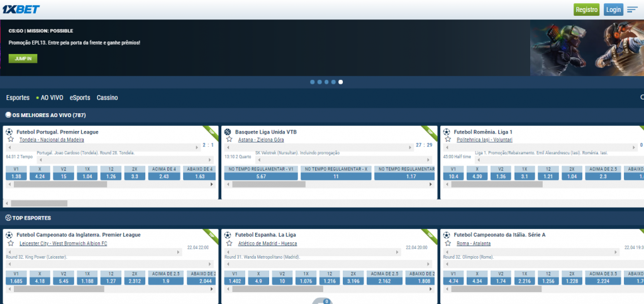644x304 pixels.
Task: Open the hamburger menu icon beside Login
Action: click(633, 9)
